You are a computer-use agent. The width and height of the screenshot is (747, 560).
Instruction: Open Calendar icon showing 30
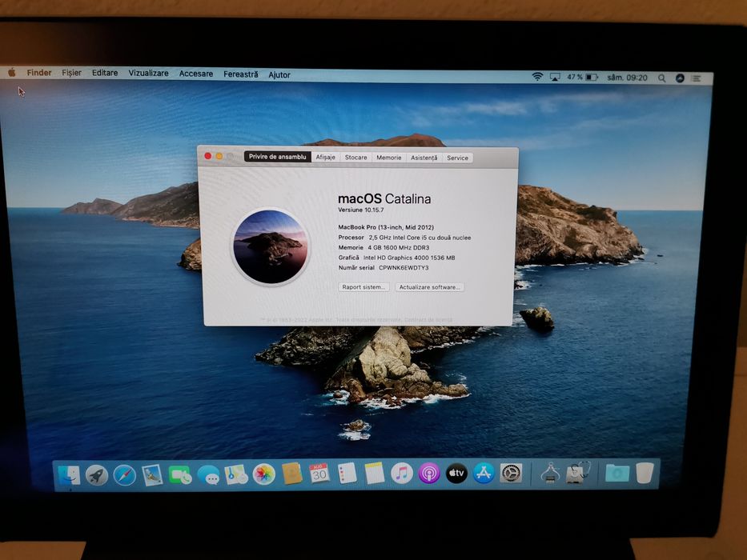(319, 474)
